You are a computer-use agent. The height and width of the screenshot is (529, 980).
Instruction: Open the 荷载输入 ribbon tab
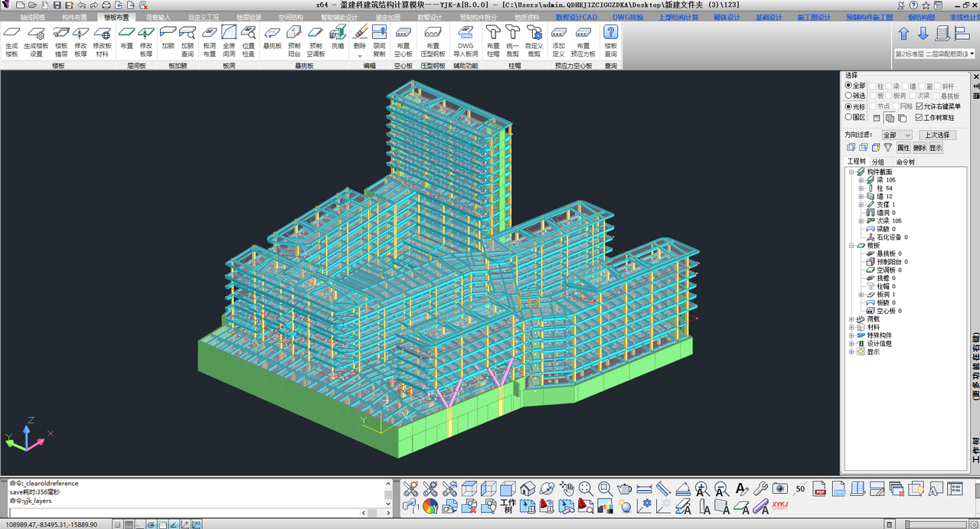click(x=158, y=17)
